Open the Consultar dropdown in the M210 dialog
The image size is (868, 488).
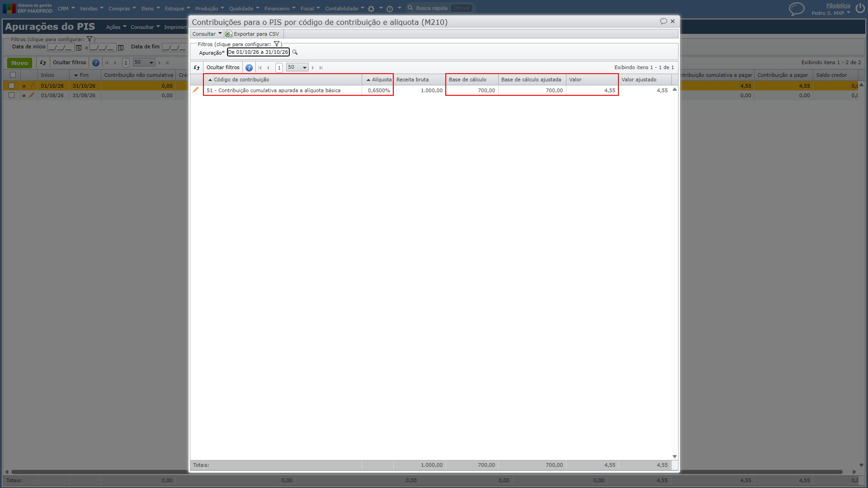207,34
